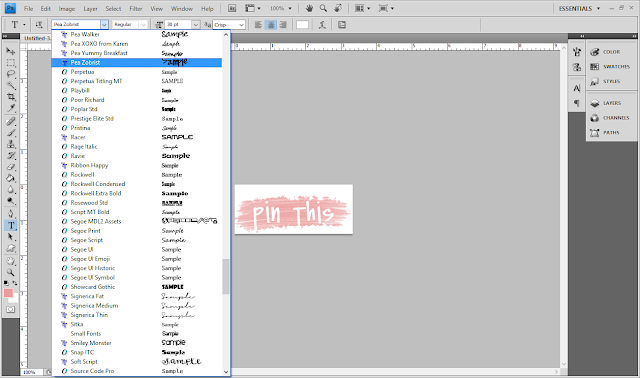Viewport: 640px width, 378px height.
Task: Toggle center text alignment
Action: (x=270, y=25)
